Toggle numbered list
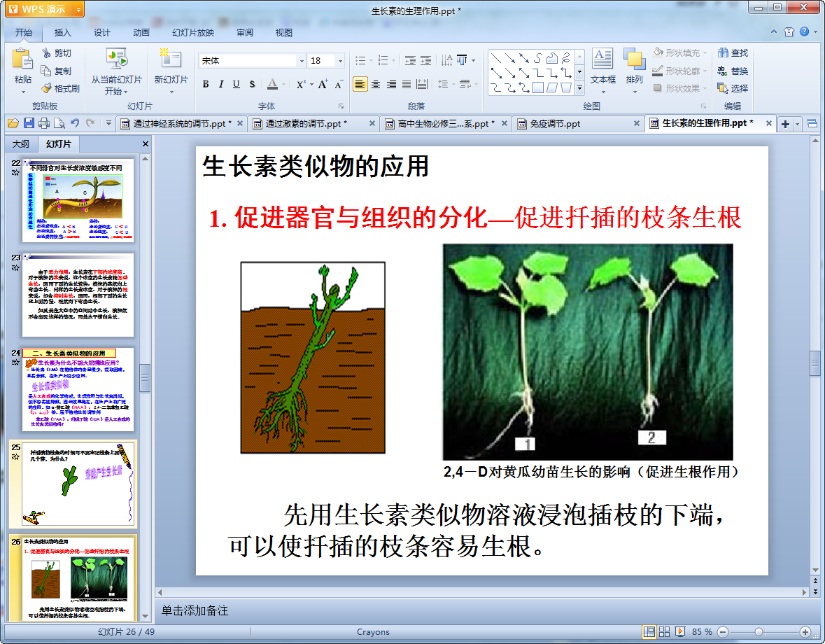This screenshot has width=825, height=644. (x=383, y=60)
